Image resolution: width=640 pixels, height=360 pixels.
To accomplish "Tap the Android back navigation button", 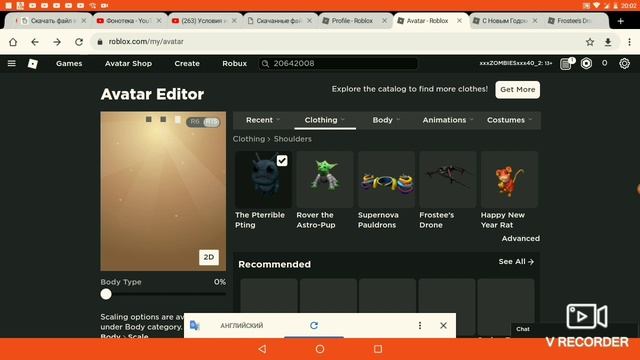I will pos(262,349).
